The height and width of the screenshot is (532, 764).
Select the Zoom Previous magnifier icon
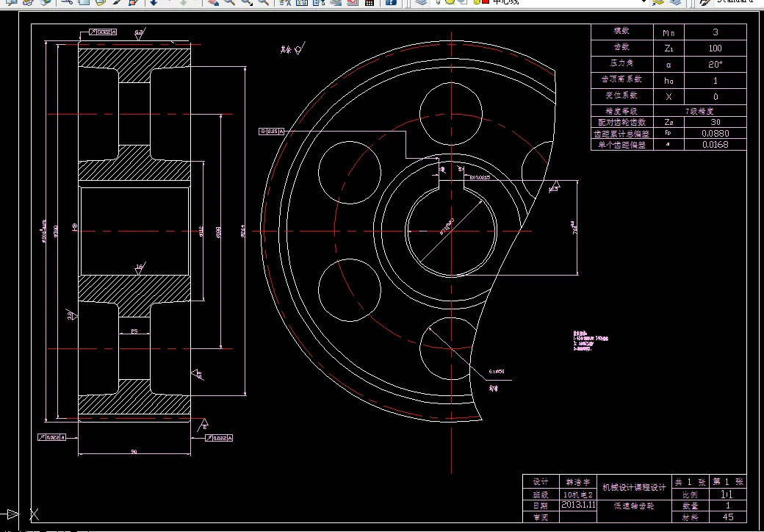click(x=263, y=2)
